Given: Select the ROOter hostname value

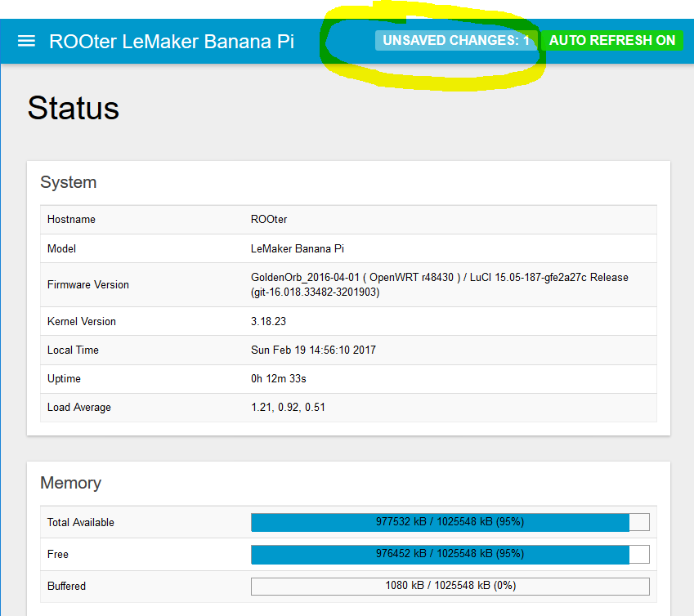Looking at the screenshot, I should click(269, 219).
